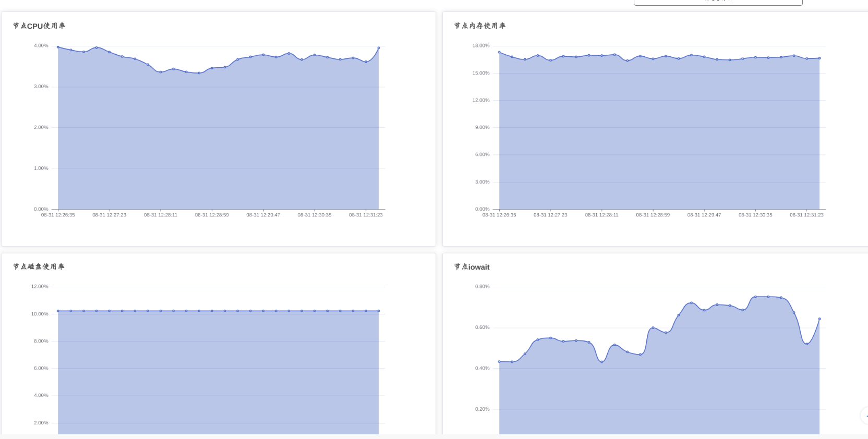Image resolution: width=868 pixels, height=439 pixels.
Task: Click the 0.60% y-axis label in iowait chart
Action: 482,327
